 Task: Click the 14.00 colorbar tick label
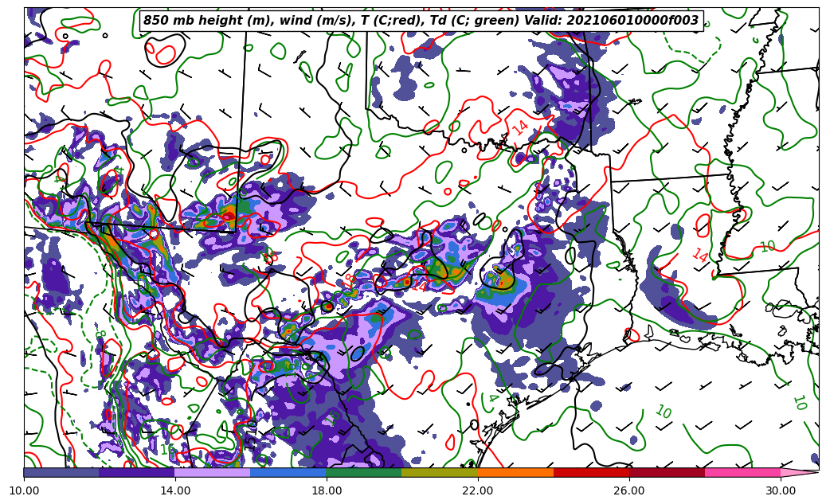click(175, 490)
